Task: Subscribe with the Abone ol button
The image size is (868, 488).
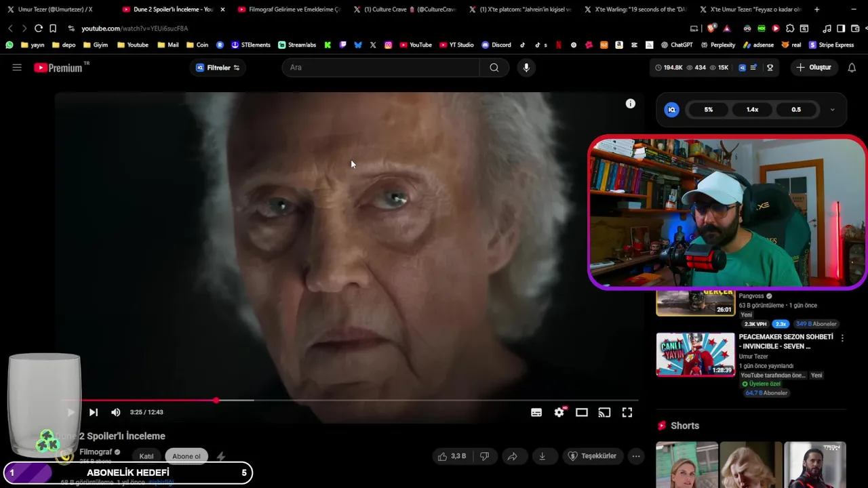Action: pyautogui.click(x=186, y=456)
